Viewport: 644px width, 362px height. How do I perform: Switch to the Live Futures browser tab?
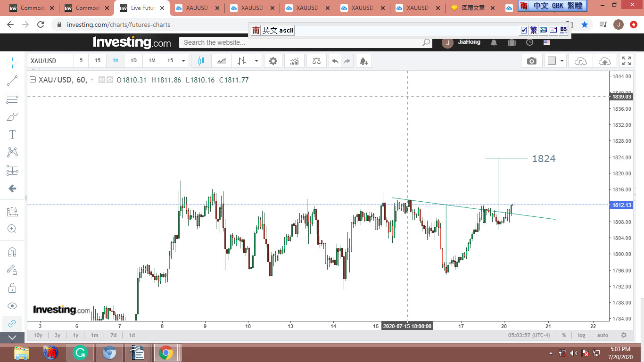pos(142,8)
